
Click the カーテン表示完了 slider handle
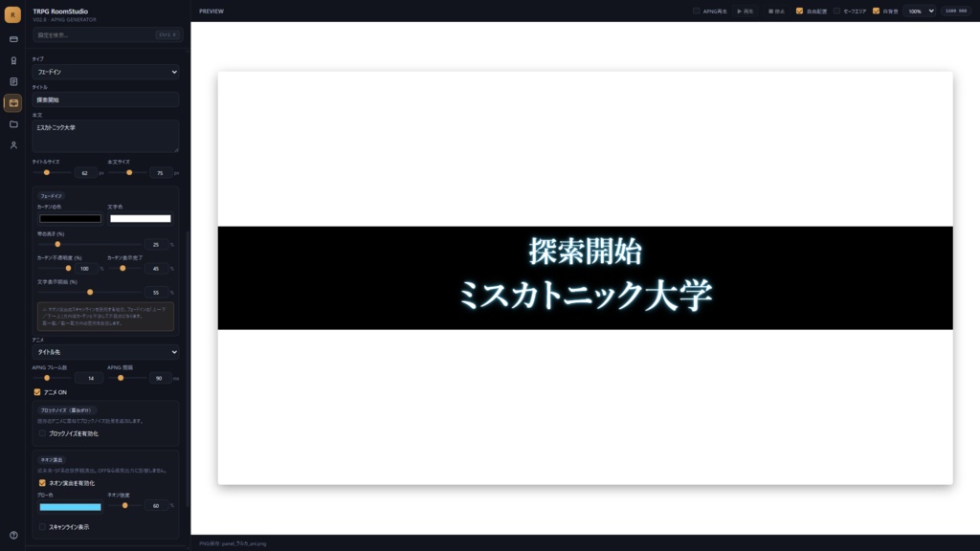(x=122, y=268)
